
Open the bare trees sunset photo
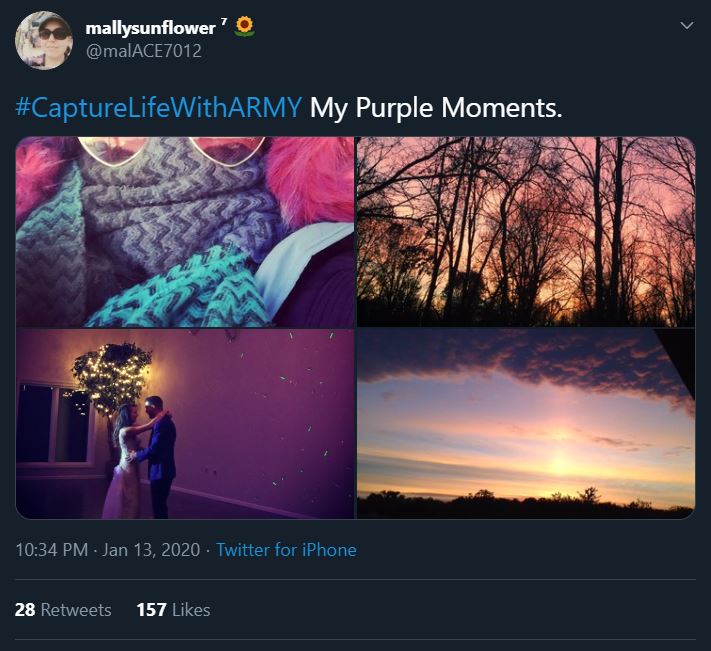pyautogui.click(x=526, y=232)
